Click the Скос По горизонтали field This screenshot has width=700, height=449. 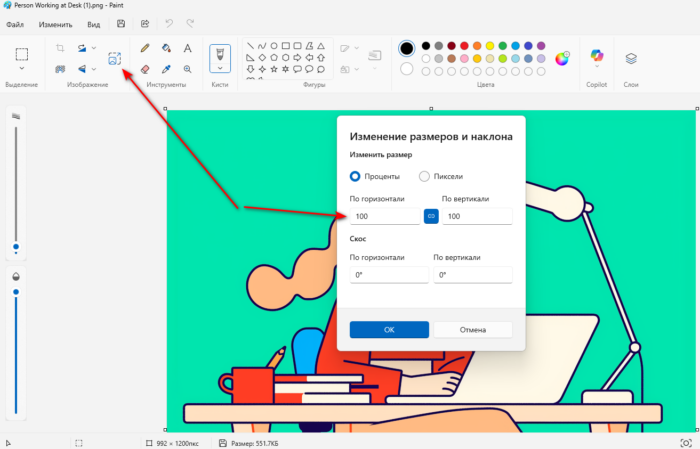[x=389, y=275]
